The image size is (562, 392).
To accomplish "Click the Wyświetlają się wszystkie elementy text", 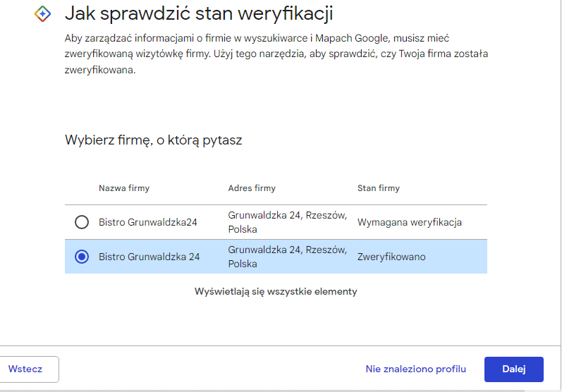I will 276,292.
